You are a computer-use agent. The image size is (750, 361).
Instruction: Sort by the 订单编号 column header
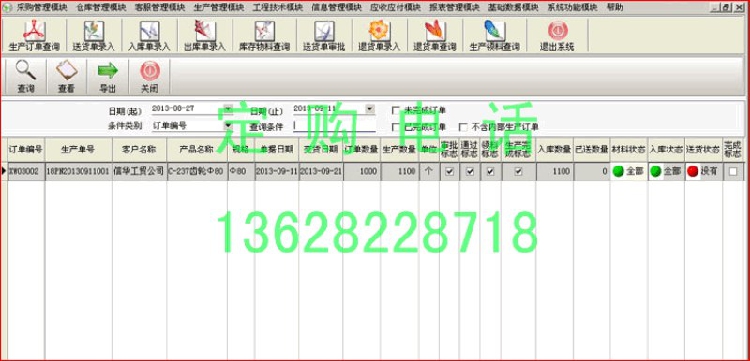click(26, 150)
